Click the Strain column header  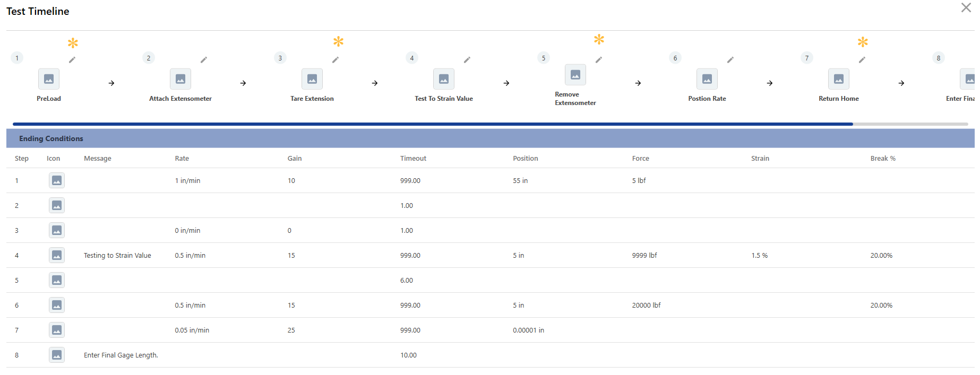click(760, 159)
